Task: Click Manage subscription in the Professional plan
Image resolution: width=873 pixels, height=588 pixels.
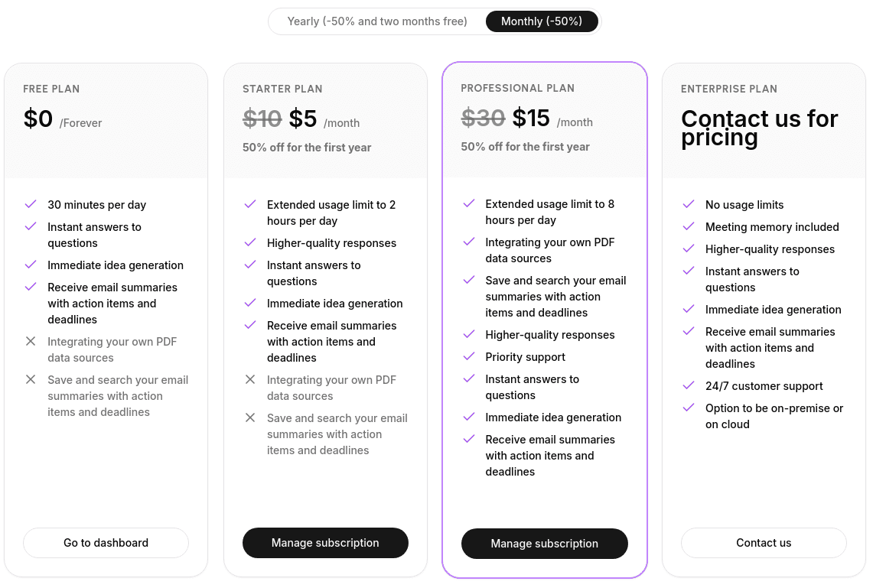Action: click(x=544, y=544)
